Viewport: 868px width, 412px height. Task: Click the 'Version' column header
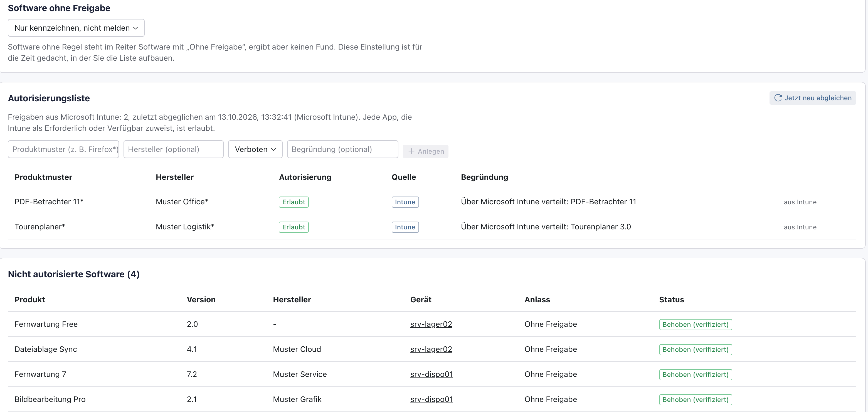201,299
